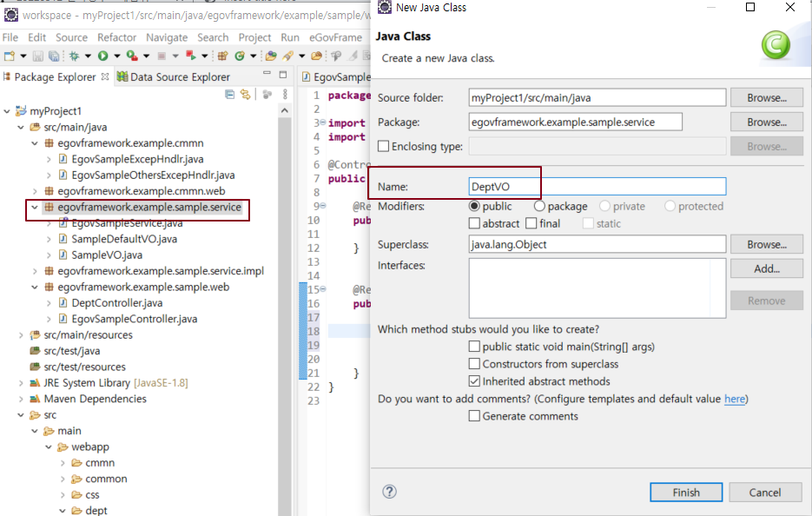Click Browse next to Superclass field
Image resolution: width=812 pixels, height=516 pixels.
pyautogui.click(x=767, y=244)
